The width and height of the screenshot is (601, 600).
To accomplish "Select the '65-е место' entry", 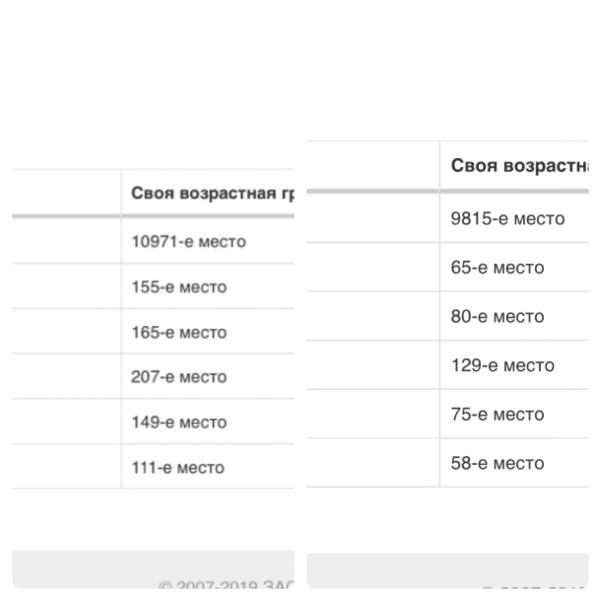I will tap(514, 267).
